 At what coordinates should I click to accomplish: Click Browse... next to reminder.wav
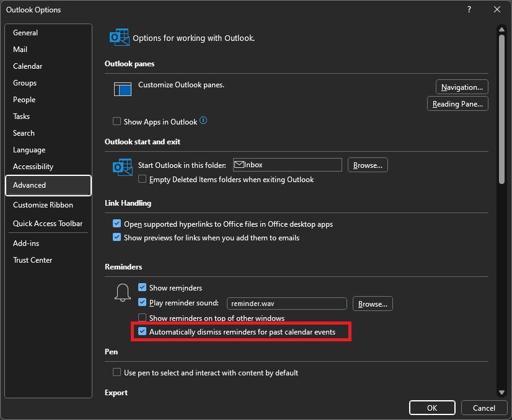tap(373, 304)
